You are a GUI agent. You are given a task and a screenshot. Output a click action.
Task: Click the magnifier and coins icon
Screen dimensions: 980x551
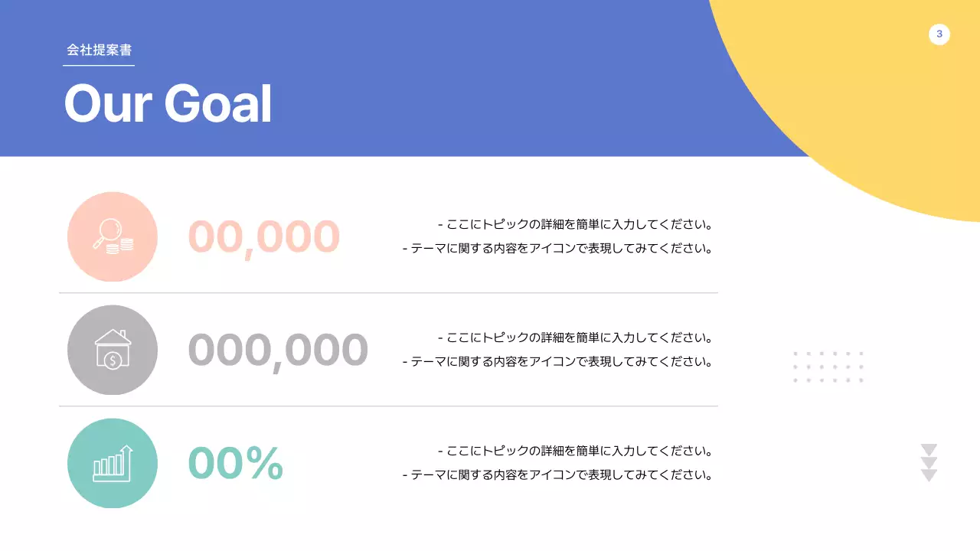click(113, 236)
